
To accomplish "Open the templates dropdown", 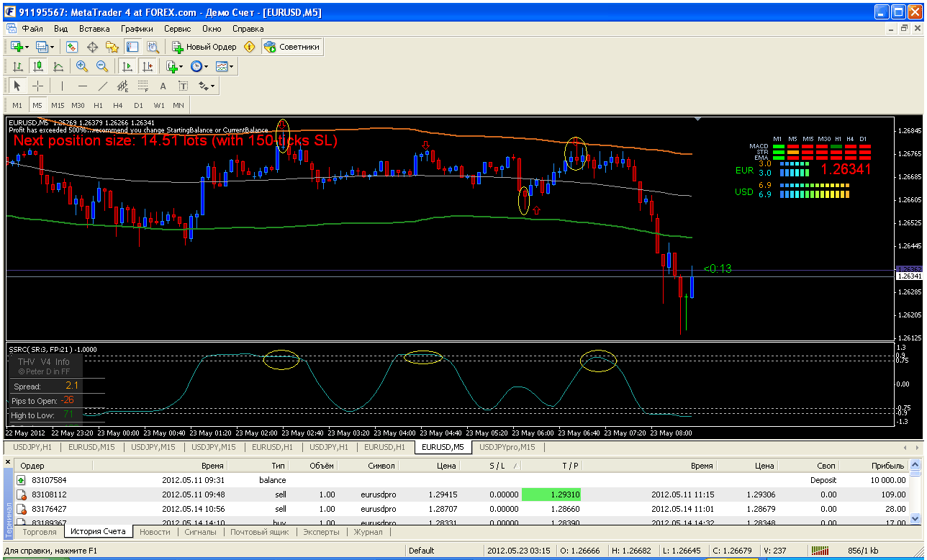I will pos(225,66).
